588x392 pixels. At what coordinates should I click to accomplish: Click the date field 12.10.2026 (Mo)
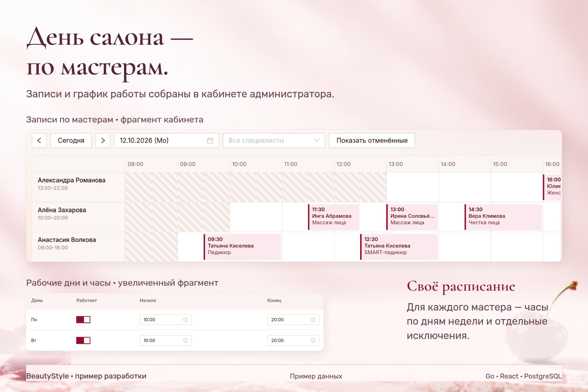click(166, 141)
